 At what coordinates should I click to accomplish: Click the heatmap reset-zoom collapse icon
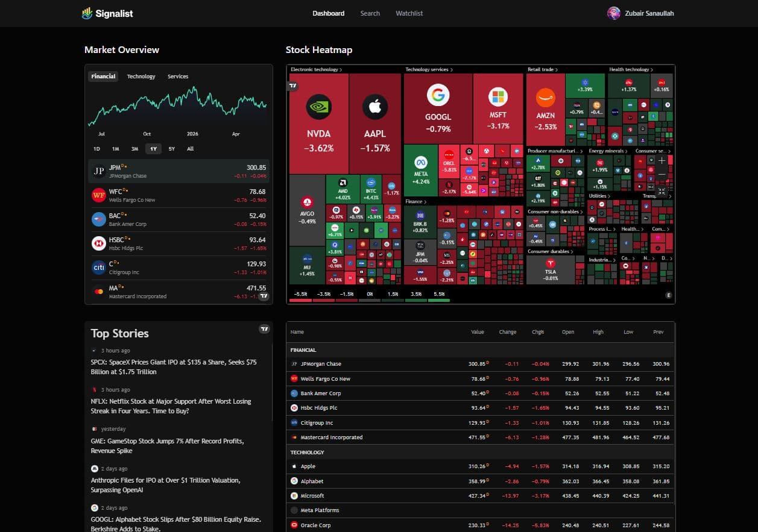(x=662, y=191)
